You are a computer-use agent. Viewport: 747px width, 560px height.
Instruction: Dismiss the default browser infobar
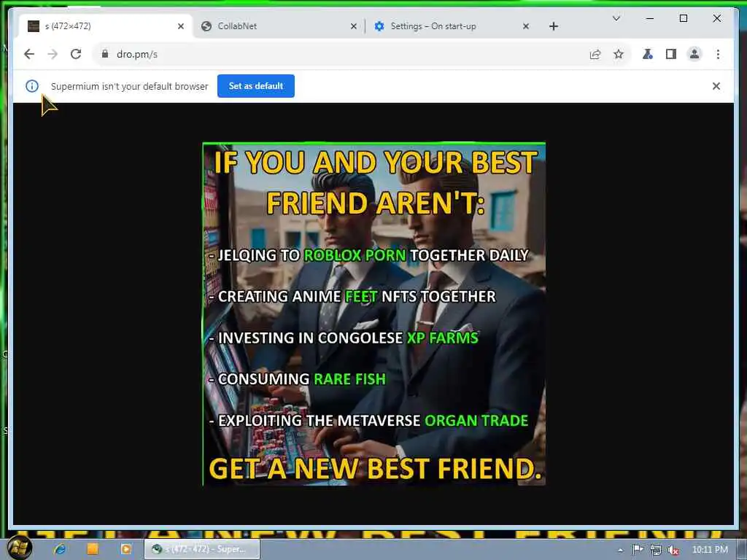coord(716,86)
